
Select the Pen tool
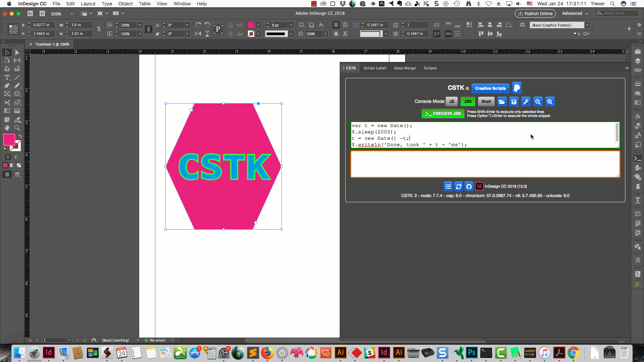pos(7,86)
